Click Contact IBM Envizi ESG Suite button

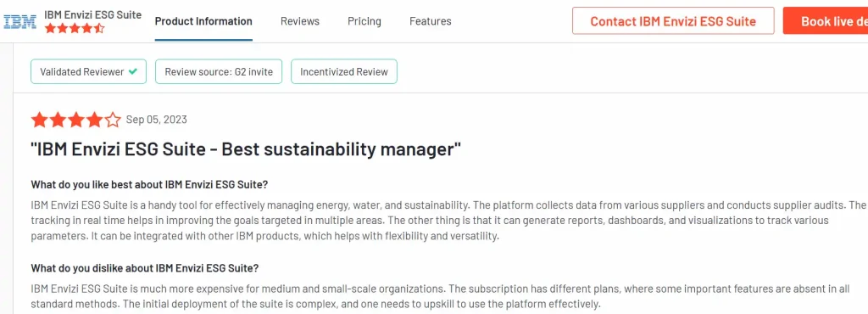[673, 21]
